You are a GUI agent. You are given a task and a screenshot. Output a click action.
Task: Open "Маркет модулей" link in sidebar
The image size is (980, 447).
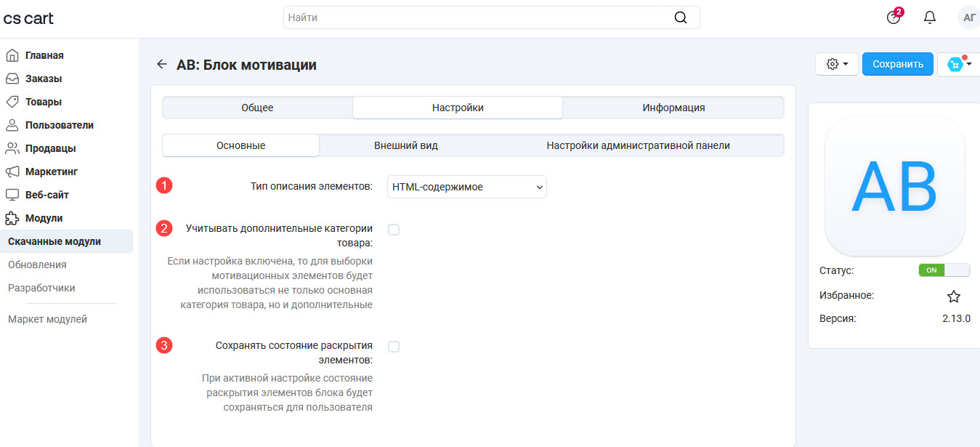click(x=47, y=319)
